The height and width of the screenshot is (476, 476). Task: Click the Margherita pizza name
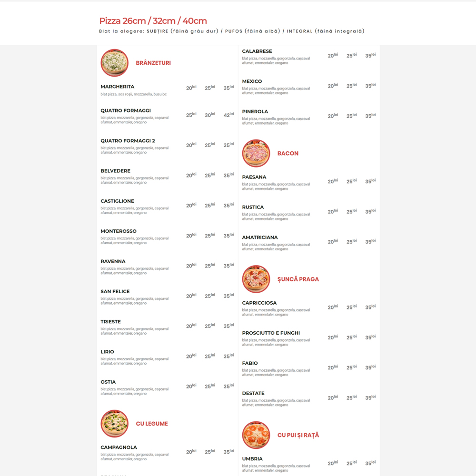point(118,87)
